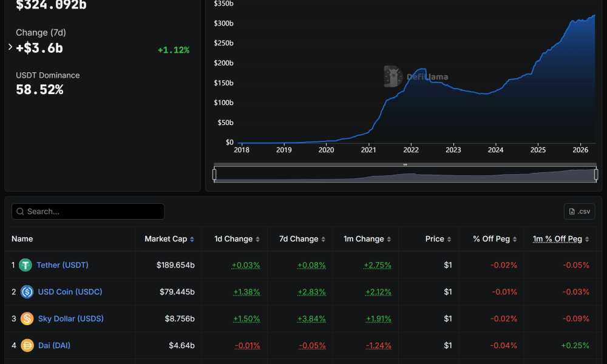
Task: Expand the Change (7d) details chevron
Action: [x=10, y=47]
